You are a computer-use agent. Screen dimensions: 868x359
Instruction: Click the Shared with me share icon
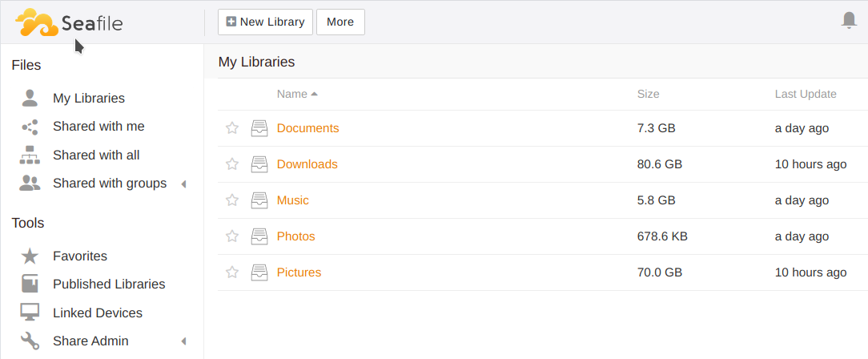tap(30, 127)
